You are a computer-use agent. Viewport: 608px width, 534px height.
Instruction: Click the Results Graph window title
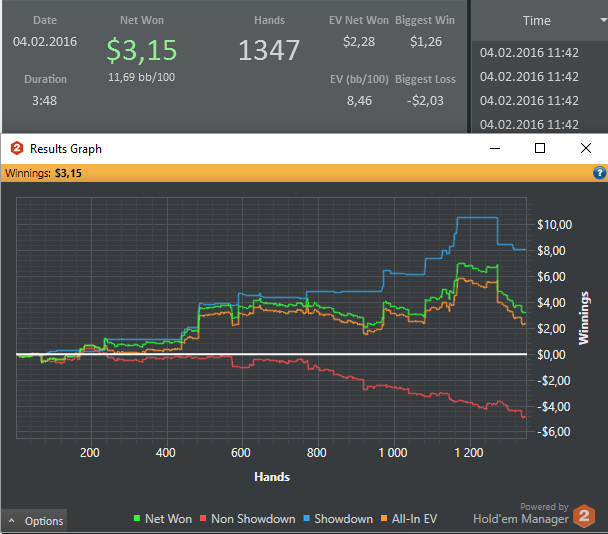point(66,149)
